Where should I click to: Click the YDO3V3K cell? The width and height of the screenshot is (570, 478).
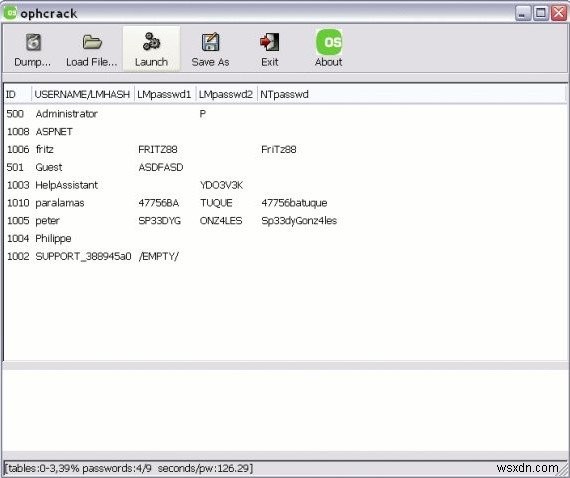[x=221, y=185]
